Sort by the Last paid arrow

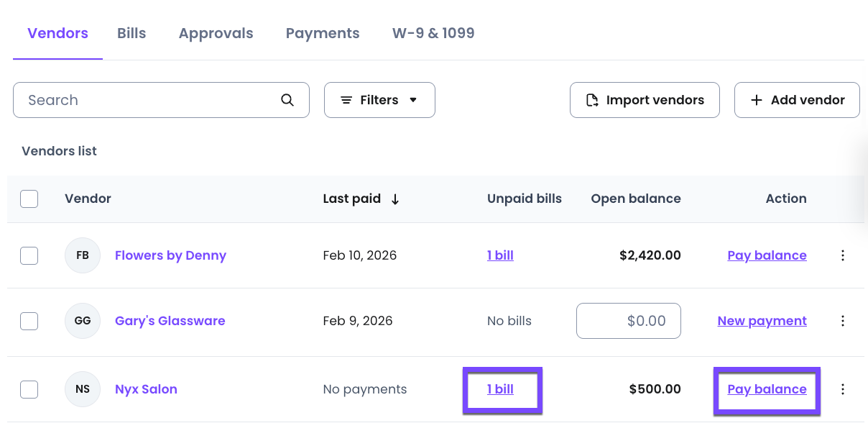coord(395,199)
